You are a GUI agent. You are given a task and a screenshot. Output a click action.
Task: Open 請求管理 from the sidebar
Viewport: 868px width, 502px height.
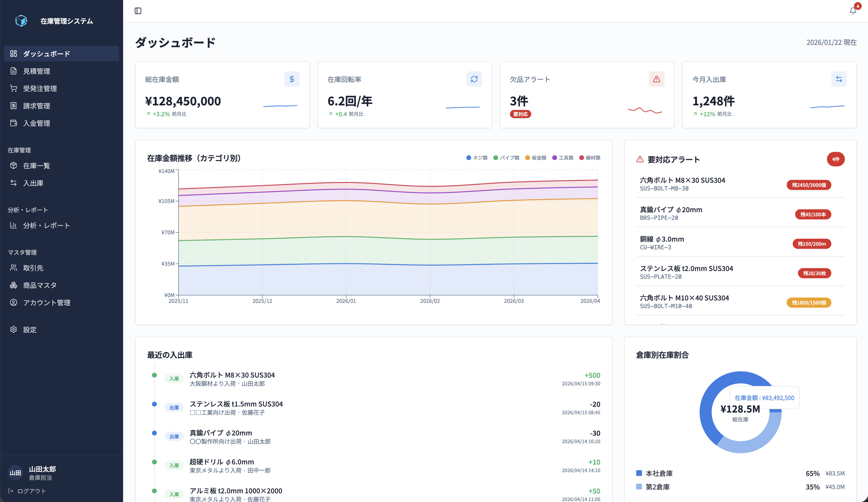tap(61, 106)
